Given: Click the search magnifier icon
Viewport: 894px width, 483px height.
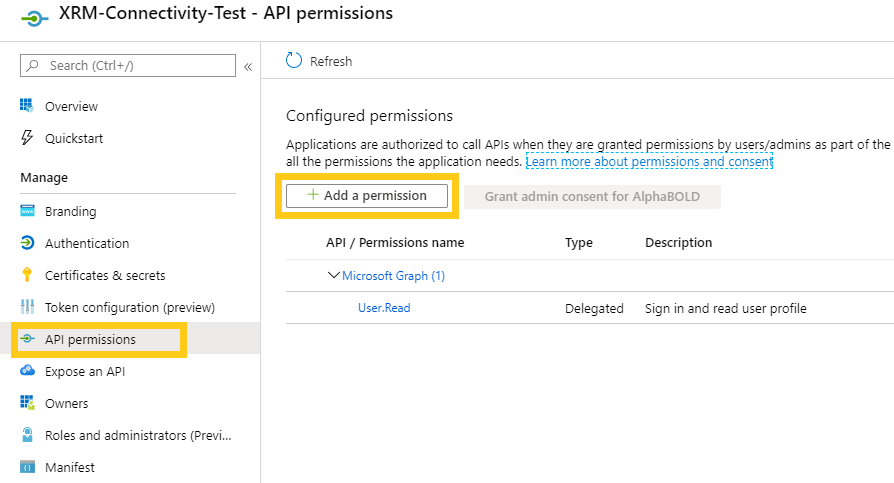Looking at the screenshot, I should [33, 66].
